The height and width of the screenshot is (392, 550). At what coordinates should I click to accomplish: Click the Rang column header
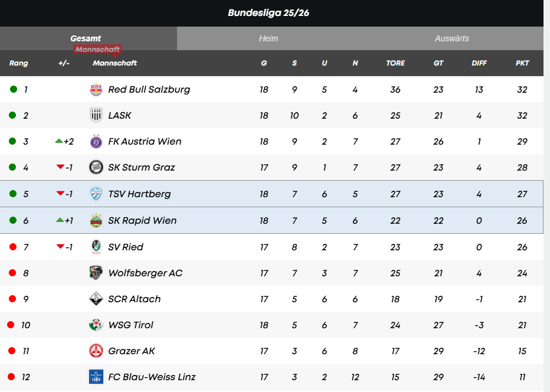point(18,63)
